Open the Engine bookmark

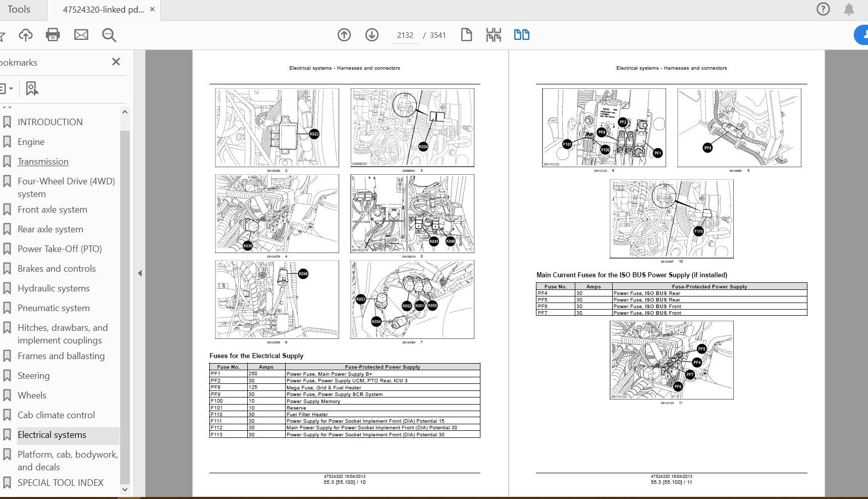(31, 142)
